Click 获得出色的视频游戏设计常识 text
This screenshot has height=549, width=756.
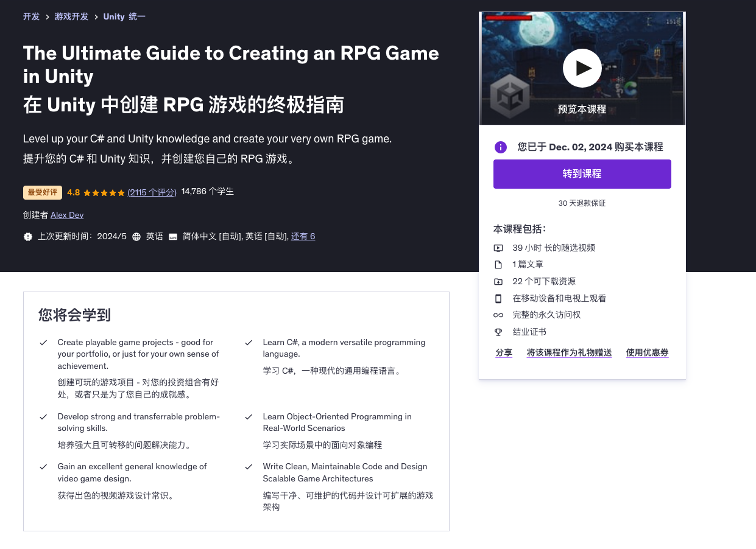point(117,495)
